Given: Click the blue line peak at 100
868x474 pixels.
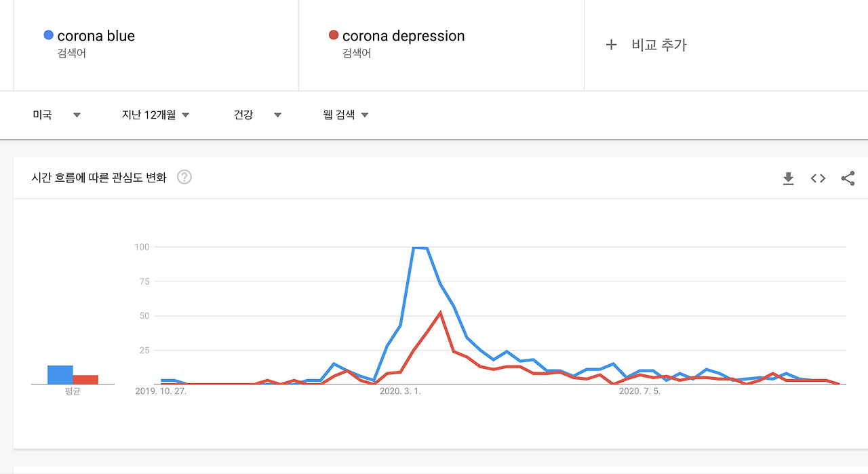Looking at the screenshot, I should pyautogui.click(x=420, y=248).
